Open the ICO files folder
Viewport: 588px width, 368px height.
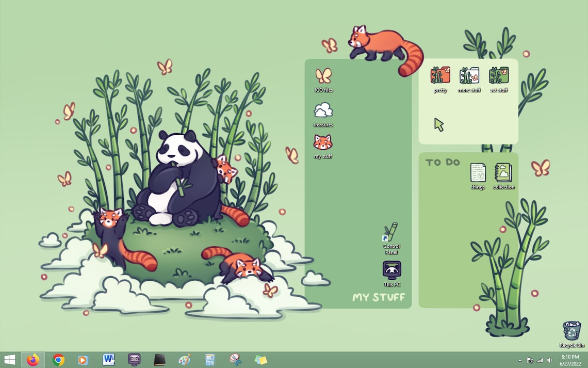tap(324, 77)
